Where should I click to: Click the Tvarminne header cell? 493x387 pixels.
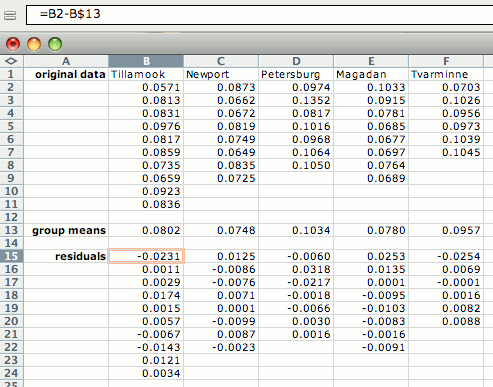coord(446,74)
